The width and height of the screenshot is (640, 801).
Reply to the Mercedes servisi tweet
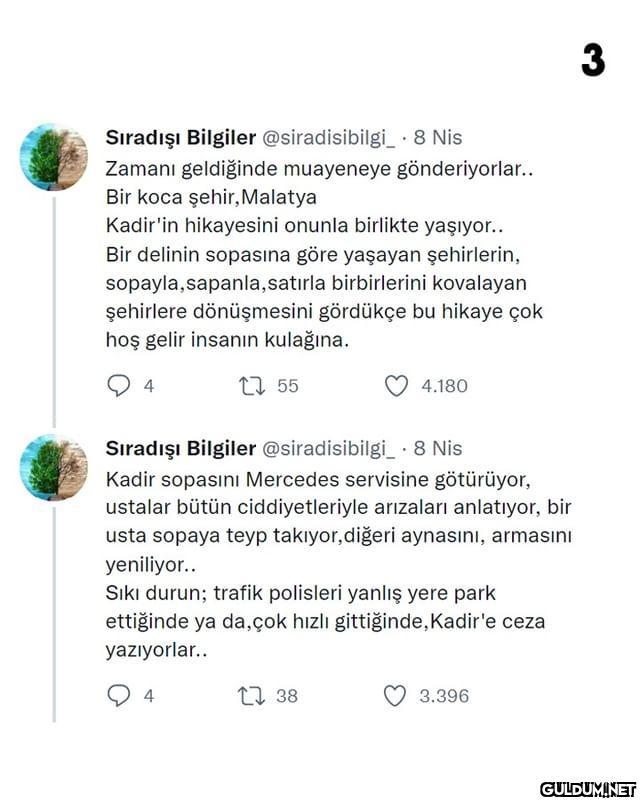click(118, 695)
